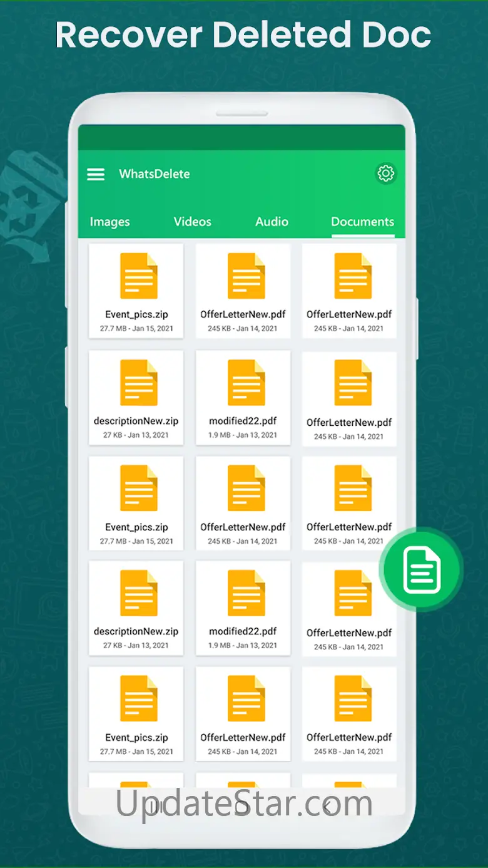This screenshot has width=488, height=868.
Task: Open the topmost Event_pics.zip file card
Action: click(x=136, y=291)
